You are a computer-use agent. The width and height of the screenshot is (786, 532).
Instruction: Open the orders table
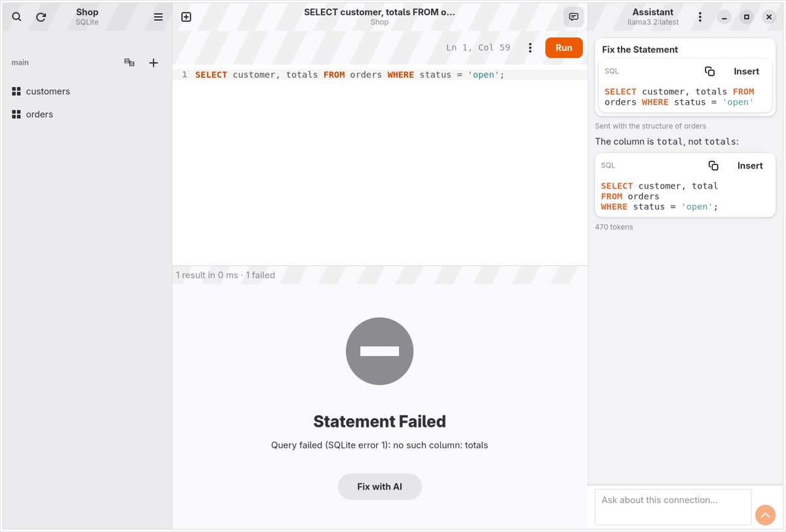point(86,114)
